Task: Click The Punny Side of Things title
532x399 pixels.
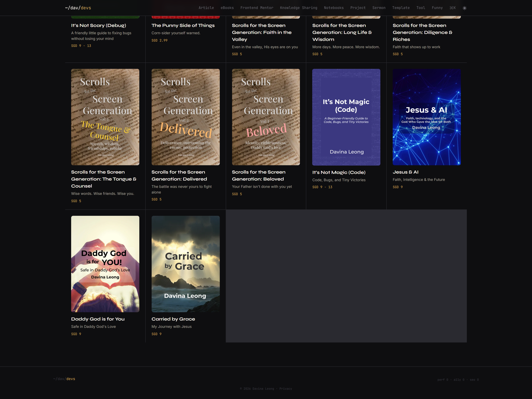Action: coord(183,25)
